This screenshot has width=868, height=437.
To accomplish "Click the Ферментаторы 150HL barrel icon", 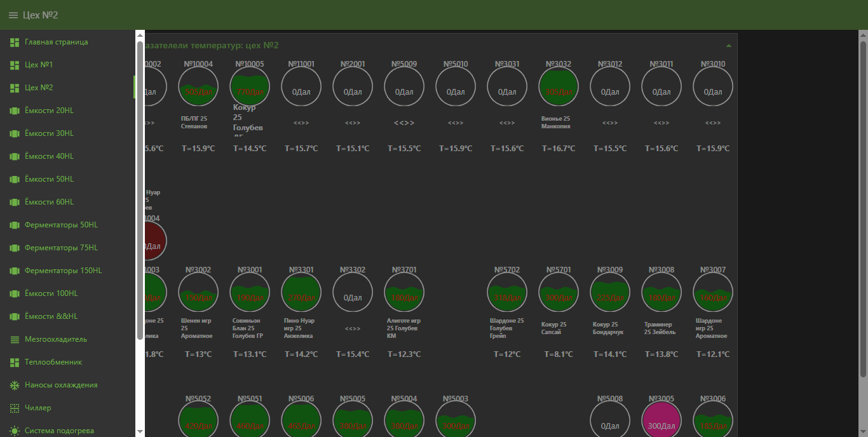I will [15, 271].
